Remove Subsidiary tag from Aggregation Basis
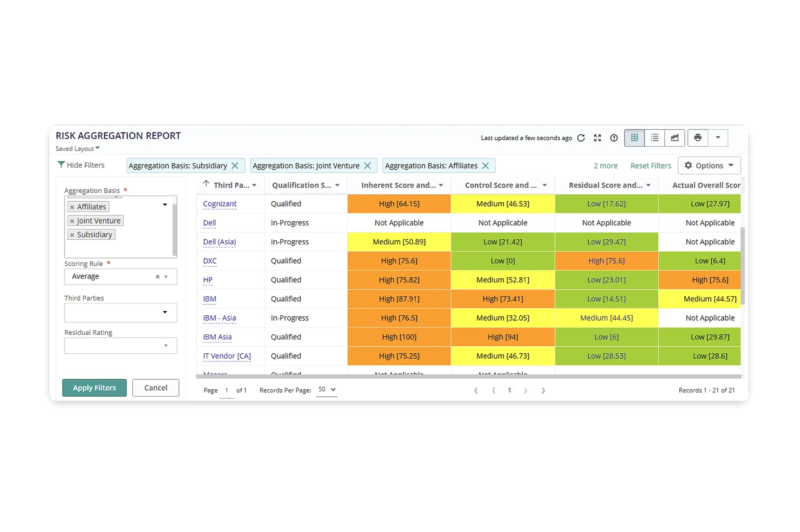This screenshot has width=800, height=532. 72,235
